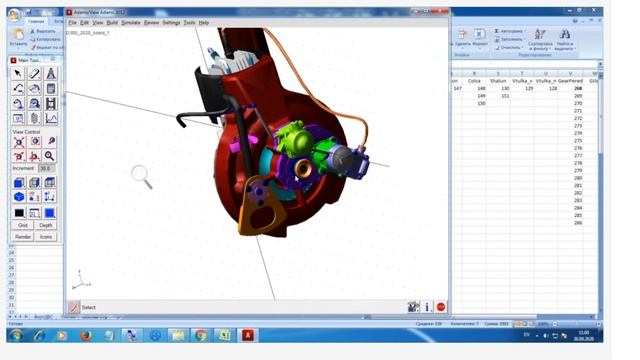The width and height of the screenshot is (640, 360).
Task: Open the Tools menu
Action: click(x=189, y=22)
